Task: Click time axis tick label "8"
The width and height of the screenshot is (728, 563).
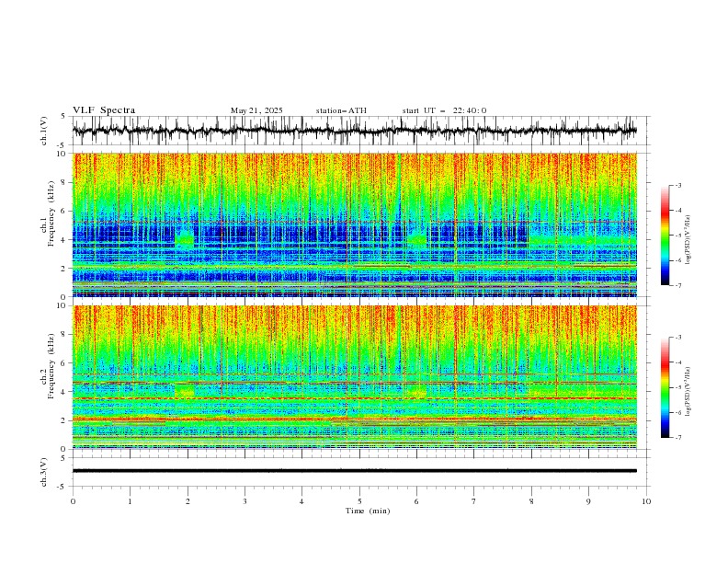Action: click(531, 501)
